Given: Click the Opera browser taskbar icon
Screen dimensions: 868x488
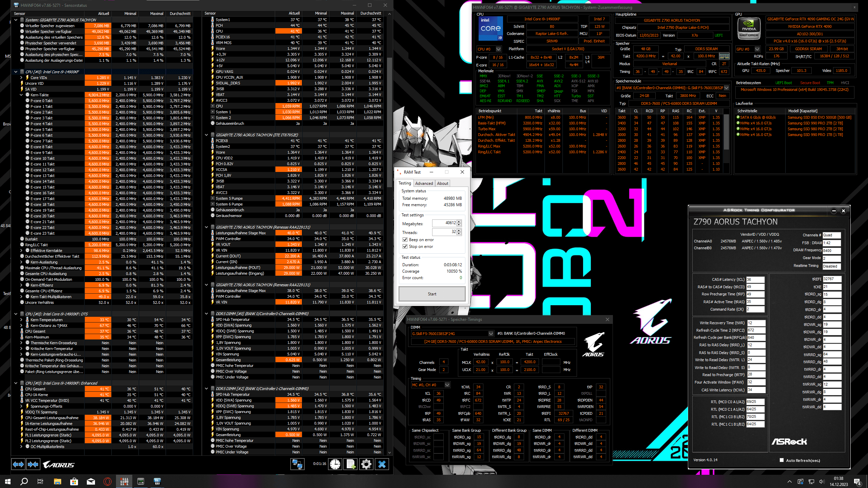Looking at the screenshot, I should [108, 481].
